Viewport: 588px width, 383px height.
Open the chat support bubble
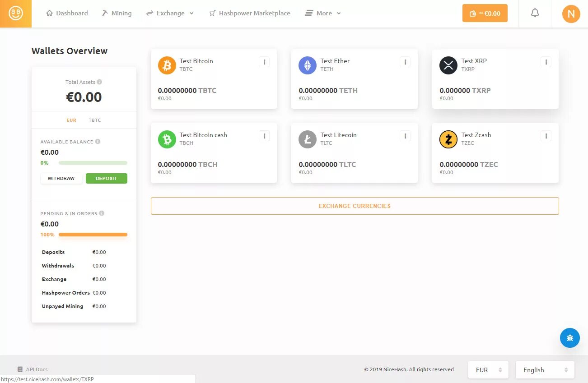click(569, 337)
